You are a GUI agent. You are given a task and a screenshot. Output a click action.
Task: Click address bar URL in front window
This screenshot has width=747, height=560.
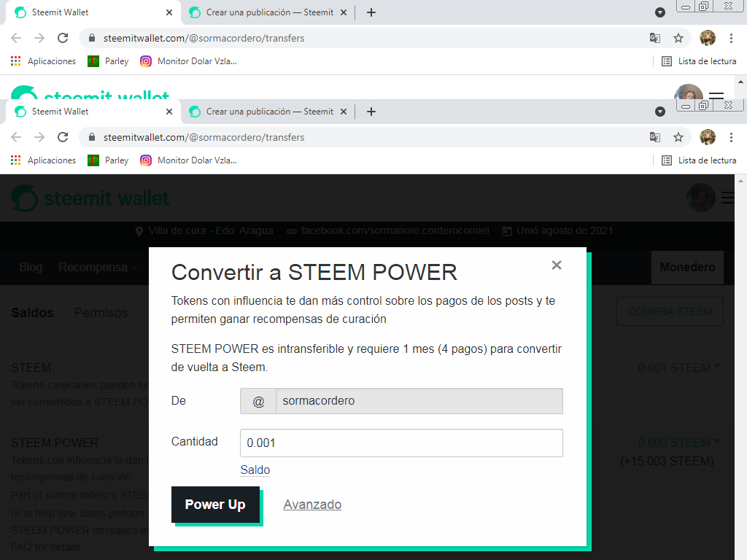[x=204, y=137]
